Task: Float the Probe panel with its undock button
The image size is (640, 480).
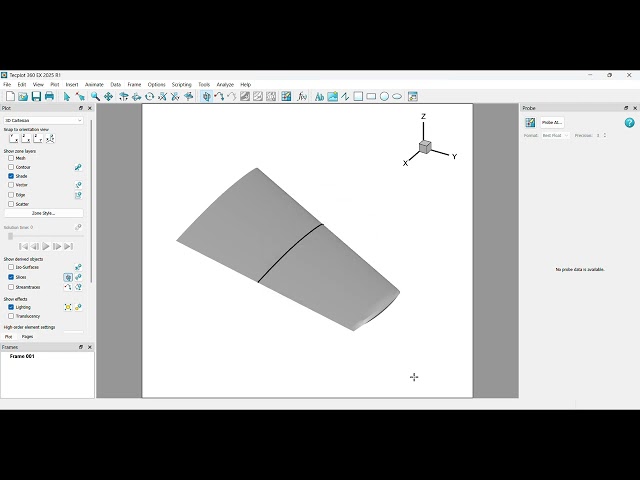Action: pyautogui.click(x=626, y=108)
